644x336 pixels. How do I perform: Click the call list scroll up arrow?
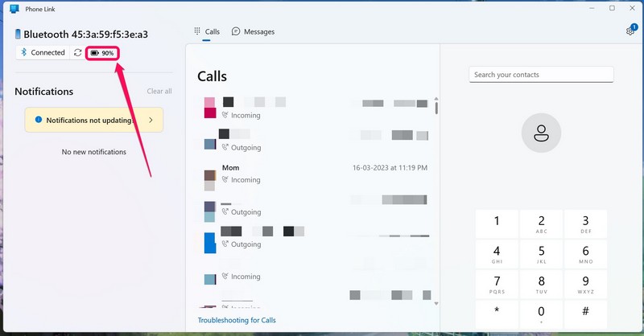pos(436,99)
